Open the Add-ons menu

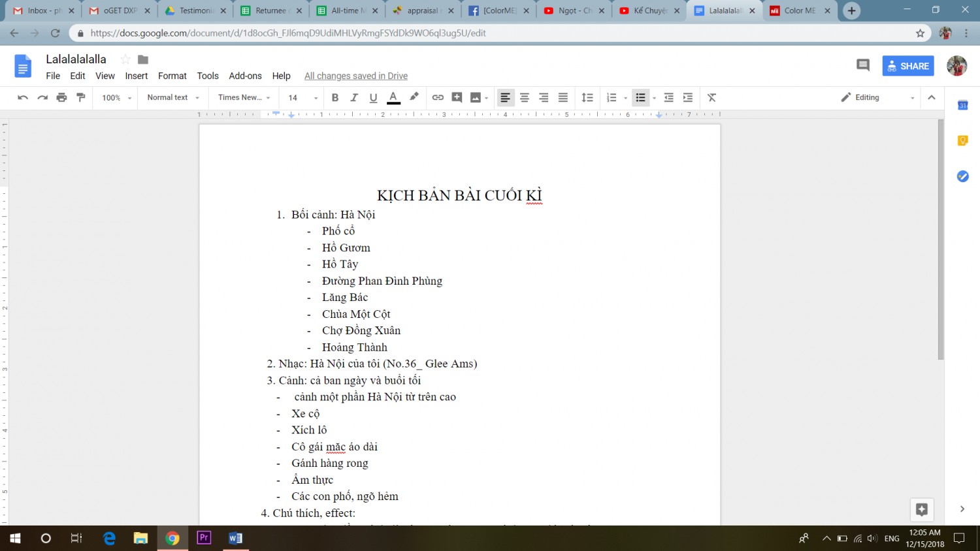pos(245,76)
